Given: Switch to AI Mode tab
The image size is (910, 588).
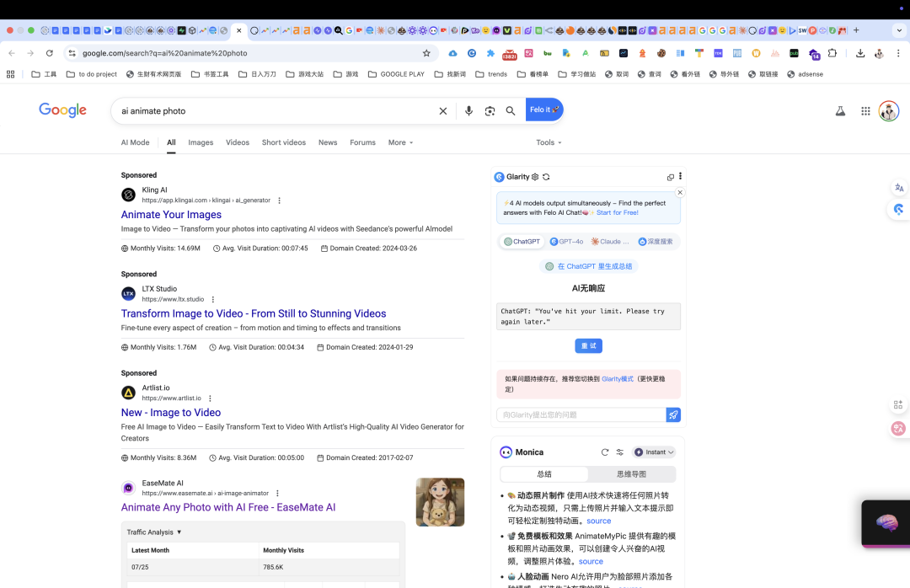Looking at the screenshot, I should [135, 142].
